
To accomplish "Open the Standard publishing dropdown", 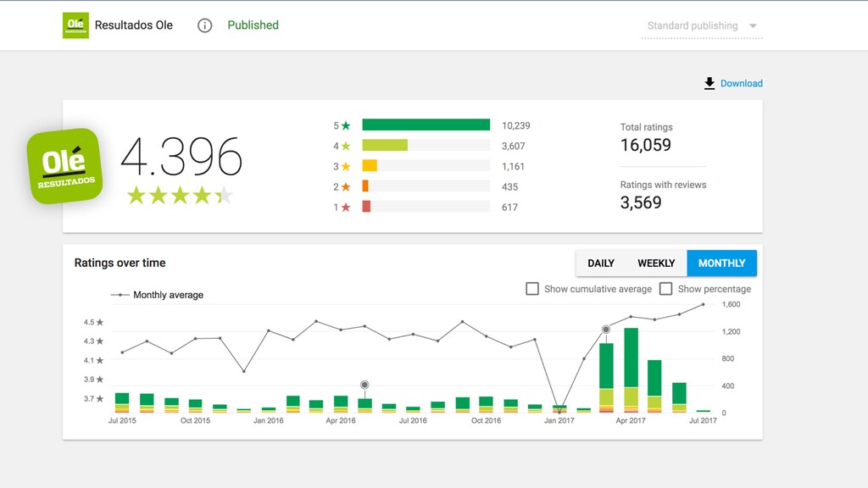I will click(702, 26).
